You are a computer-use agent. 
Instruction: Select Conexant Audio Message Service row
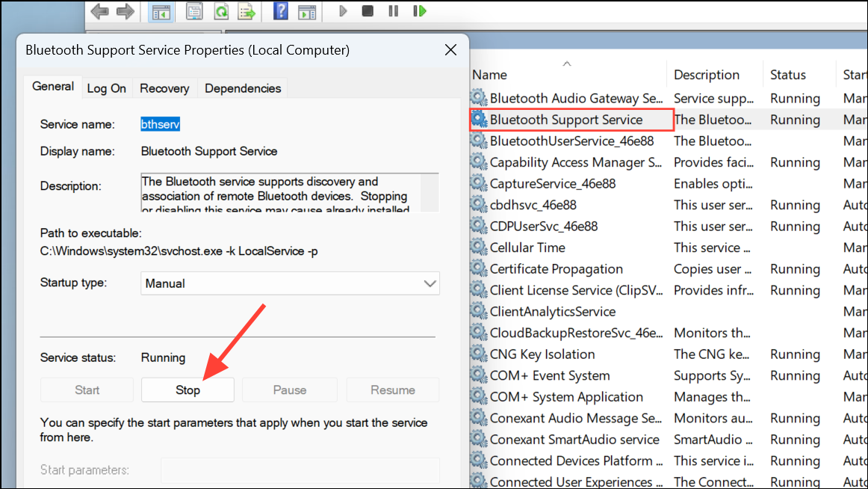point(576,418)
